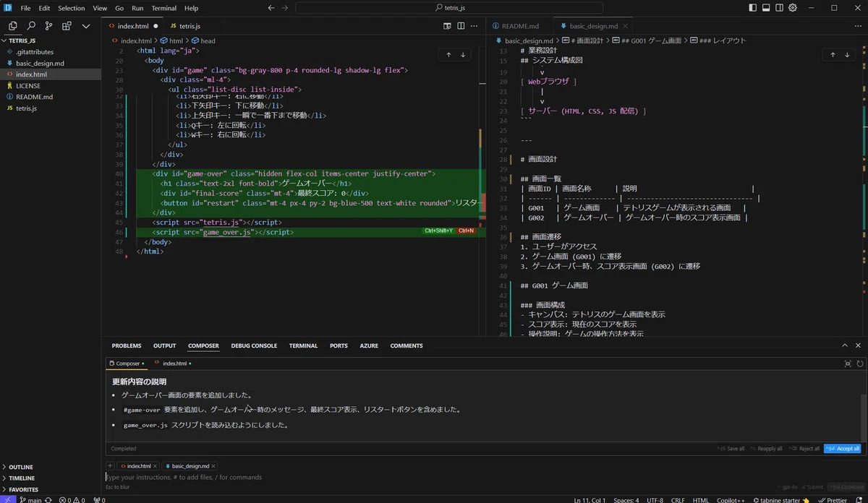Open the Extensions view icon
Image resolution: width=868 pixels, height=503 pixels.
[67, 25]
